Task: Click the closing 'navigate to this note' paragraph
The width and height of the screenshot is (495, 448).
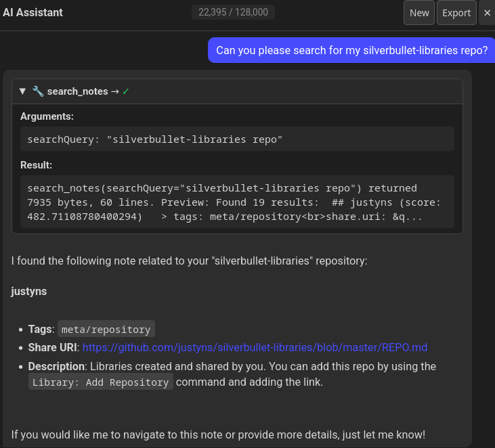Action: tap(218, 434)
